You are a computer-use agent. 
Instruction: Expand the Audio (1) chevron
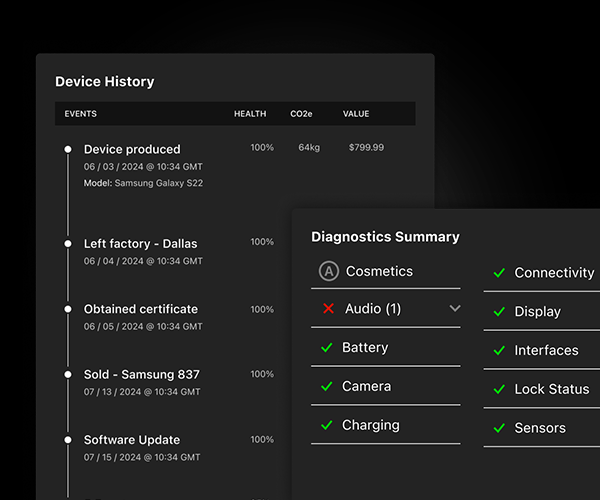tap(455, 309)
